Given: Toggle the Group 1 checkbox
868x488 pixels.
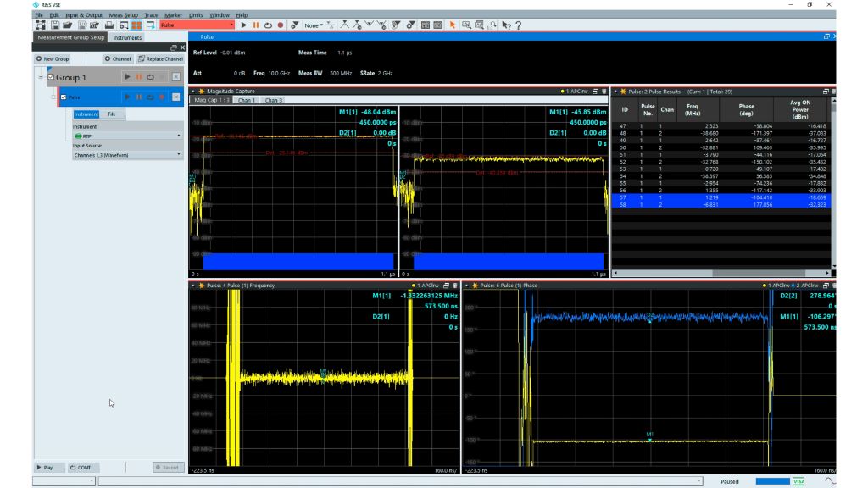Looking at the screenshot, I should tap(51, 77).
